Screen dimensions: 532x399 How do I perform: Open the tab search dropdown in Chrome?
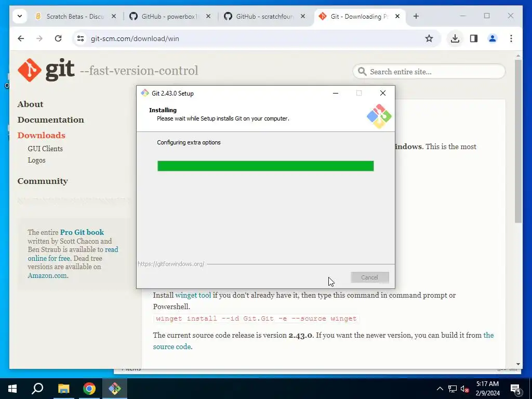click(x=20, y=16)
